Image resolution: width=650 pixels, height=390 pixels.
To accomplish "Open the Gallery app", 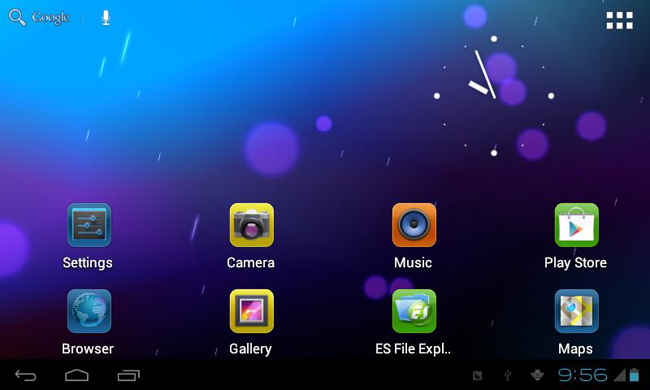I will point(252,311).
